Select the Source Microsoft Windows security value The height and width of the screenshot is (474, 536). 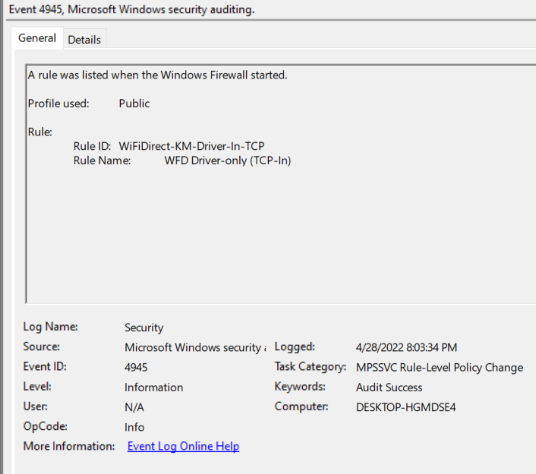pyautogui.click(x=195, y=348)
